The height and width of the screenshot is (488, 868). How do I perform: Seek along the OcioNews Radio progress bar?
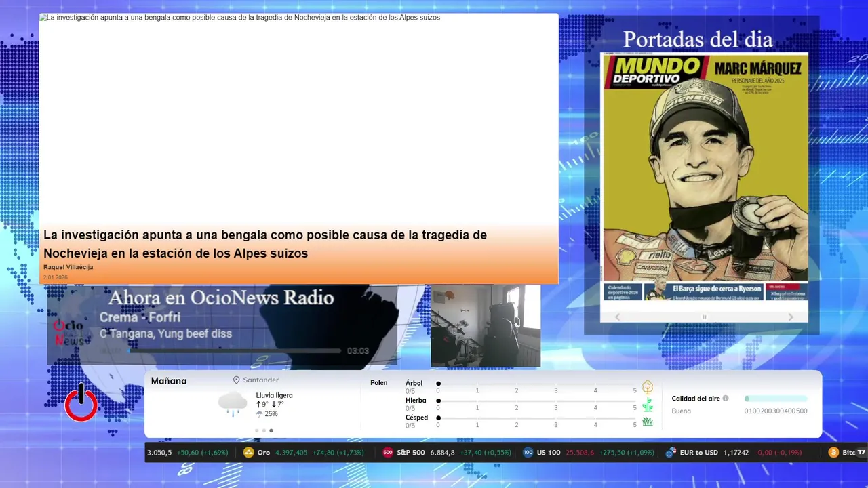[235, 351]
